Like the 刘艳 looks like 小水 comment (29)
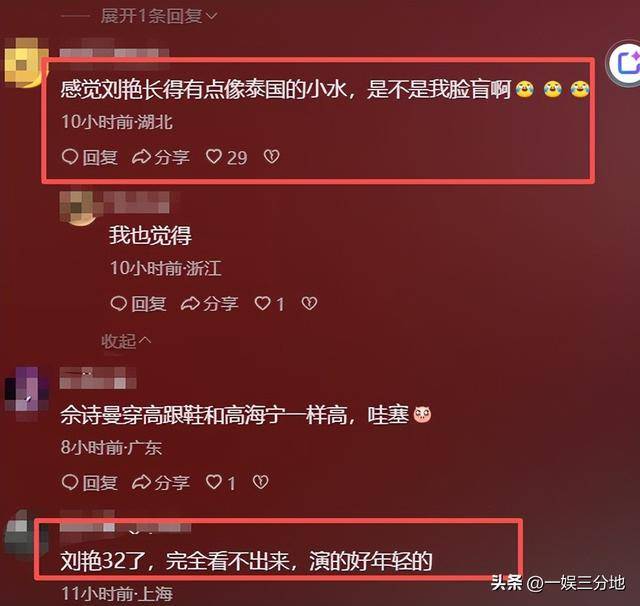 point(227,157)
